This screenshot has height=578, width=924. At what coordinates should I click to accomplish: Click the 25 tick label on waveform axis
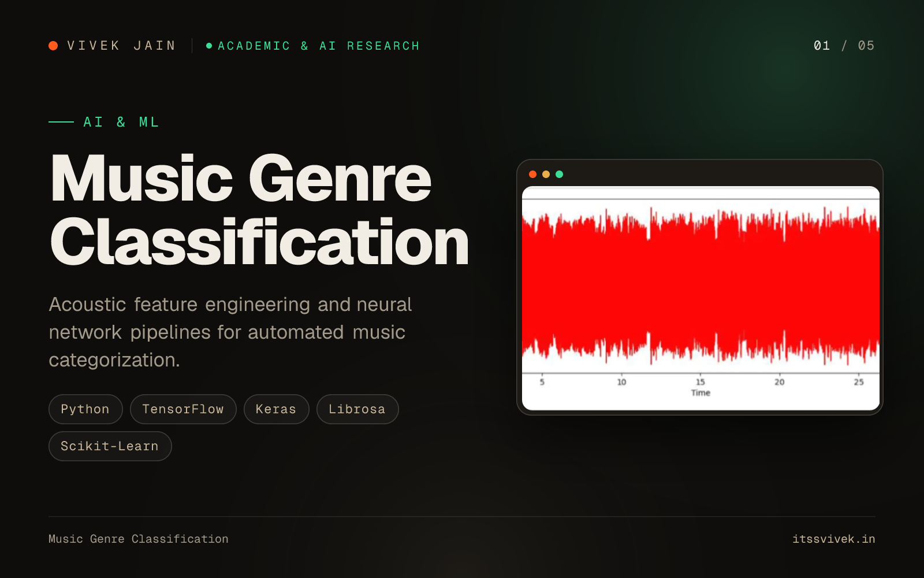[x=859, y=382]
